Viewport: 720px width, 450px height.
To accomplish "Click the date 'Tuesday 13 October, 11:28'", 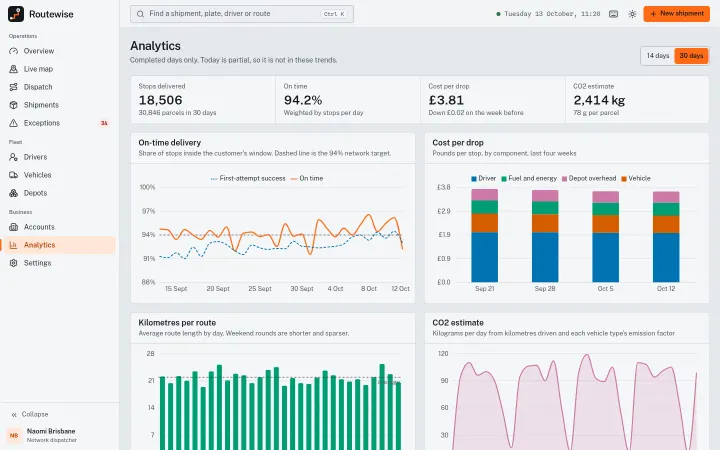I will click(x=552, y=14).
